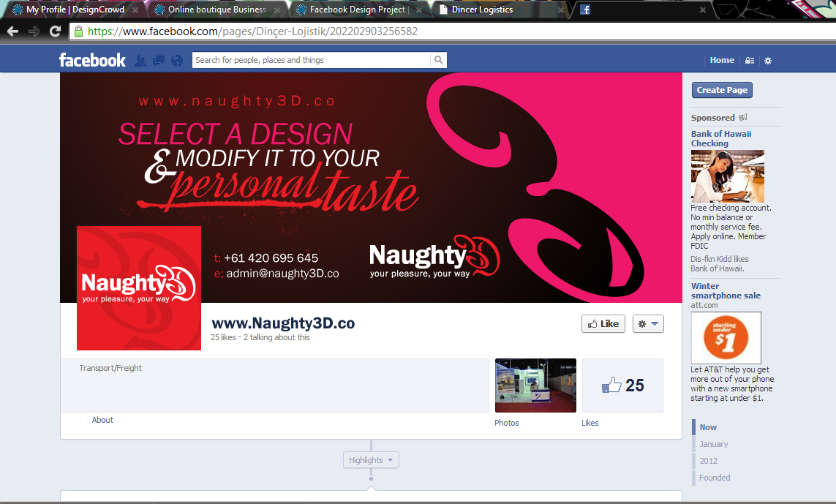836x504 pixels.
Task: Click the search magnifier button
Action: tap(438, 60)
